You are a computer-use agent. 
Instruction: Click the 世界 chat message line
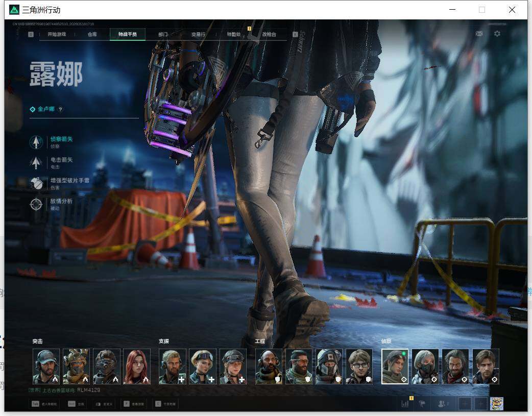click(64, 390)
